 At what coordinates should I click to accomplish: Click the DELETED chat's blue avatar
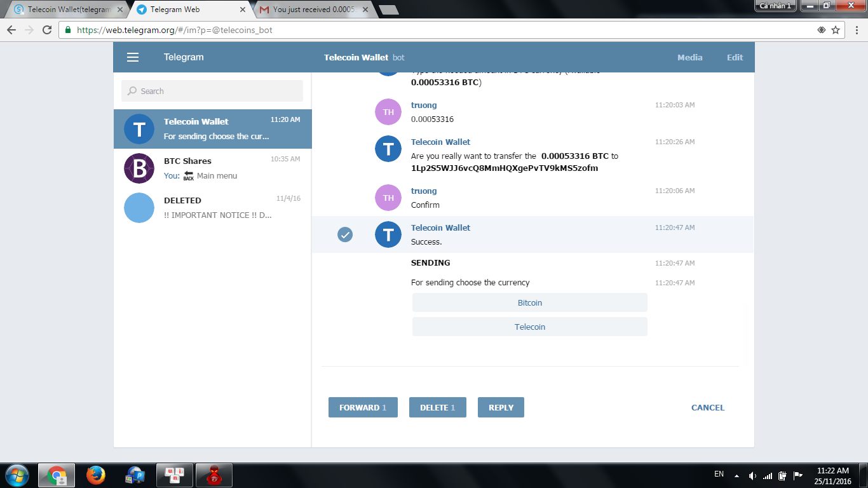[x=139, y=208]
